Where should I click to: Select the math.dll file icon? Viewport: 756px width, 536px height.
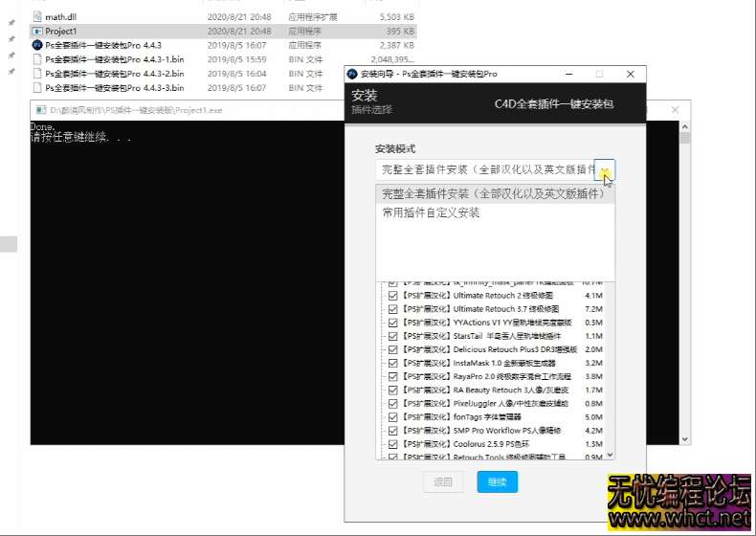click(37, 16)
